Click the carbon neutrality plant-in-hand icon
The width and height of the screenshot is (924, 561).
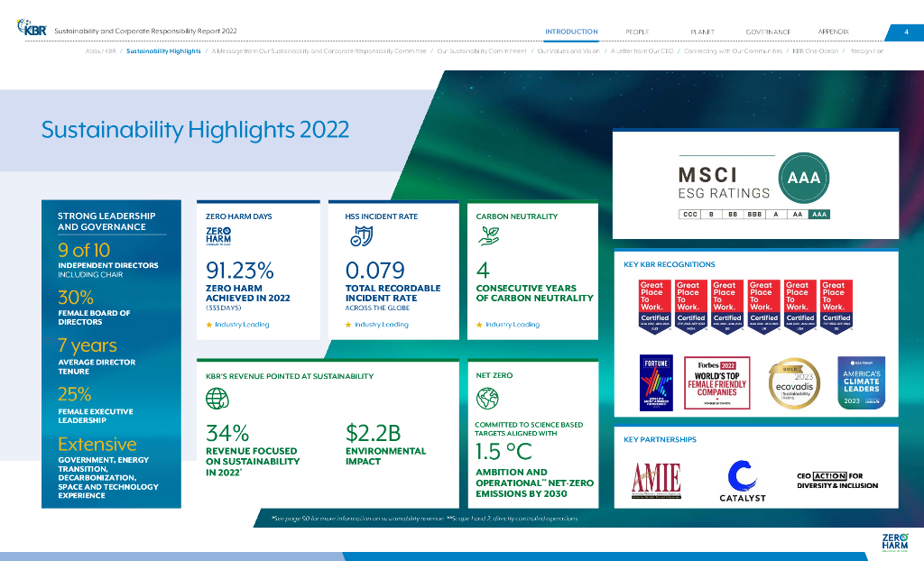point(489,236)
